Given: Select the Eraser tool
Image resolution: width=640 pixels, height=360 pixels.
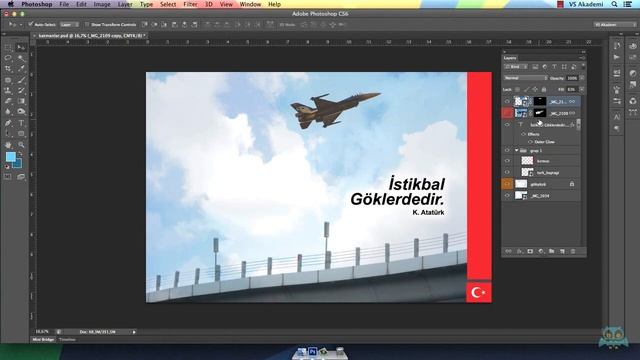Looking at the screenshot, I should [x=8, y=101].
